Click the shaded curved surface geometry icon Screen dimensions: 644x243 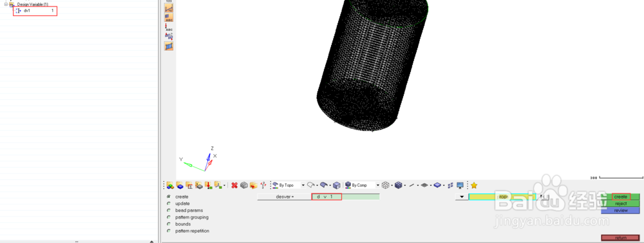coord(324,185)
